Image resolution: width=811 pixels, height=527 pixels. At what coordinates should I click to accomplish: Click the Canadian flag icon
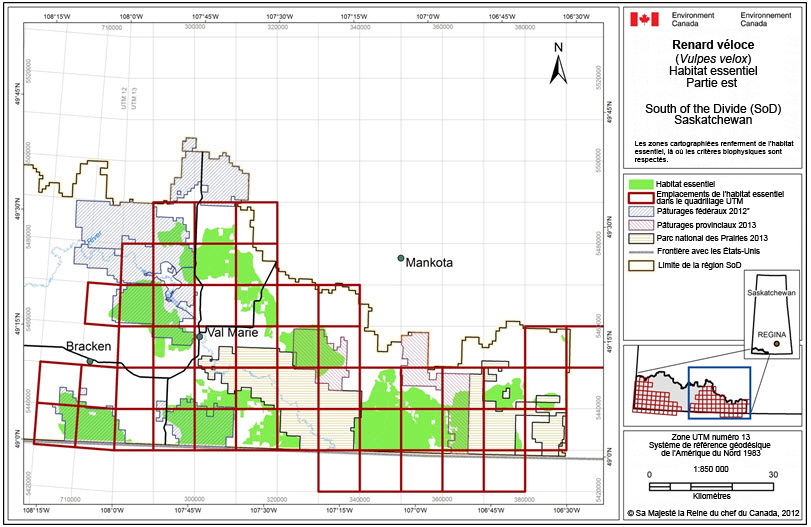click(643, 20)
